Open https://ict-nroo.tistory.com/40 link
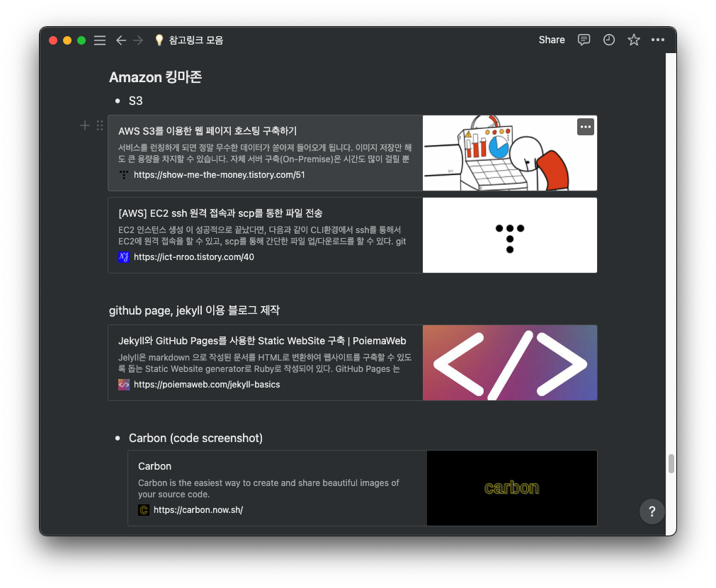Viewport: 716px width, 588px height. pos(193,256)
